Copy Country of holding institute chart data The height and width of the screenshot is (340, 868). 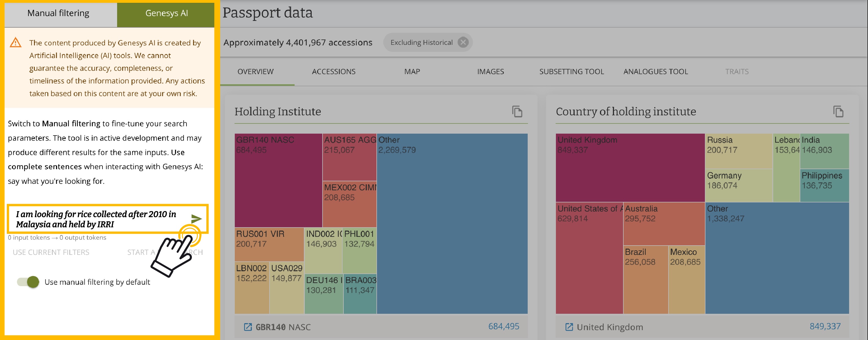838,111
